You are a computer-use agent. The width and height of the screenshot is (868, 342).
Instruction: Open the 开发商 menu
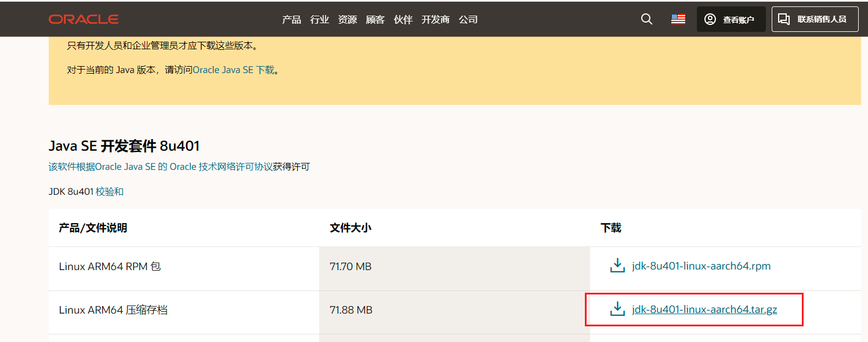click(435, 20)
